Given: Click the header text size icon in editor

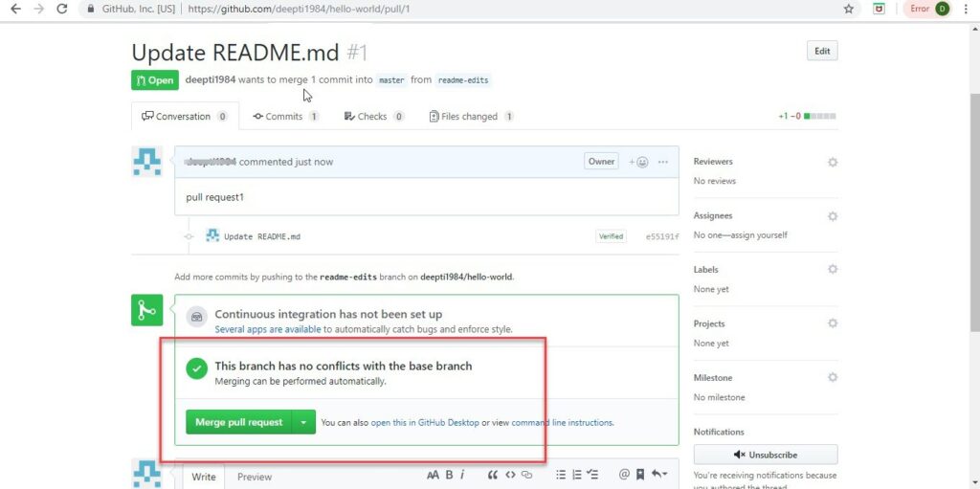Looking at the screenshot, I should [433, 475].
